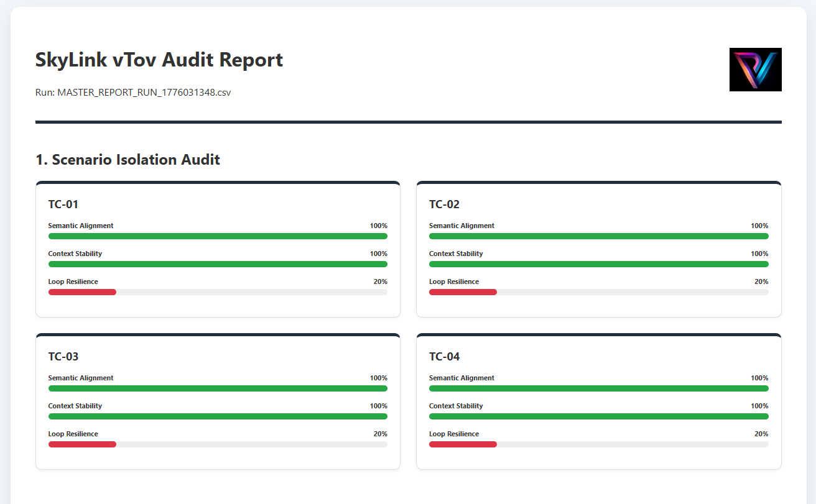Click the TC-02 card title
The height and width of the screenshot is (504, 816).
tap(444, 204)
